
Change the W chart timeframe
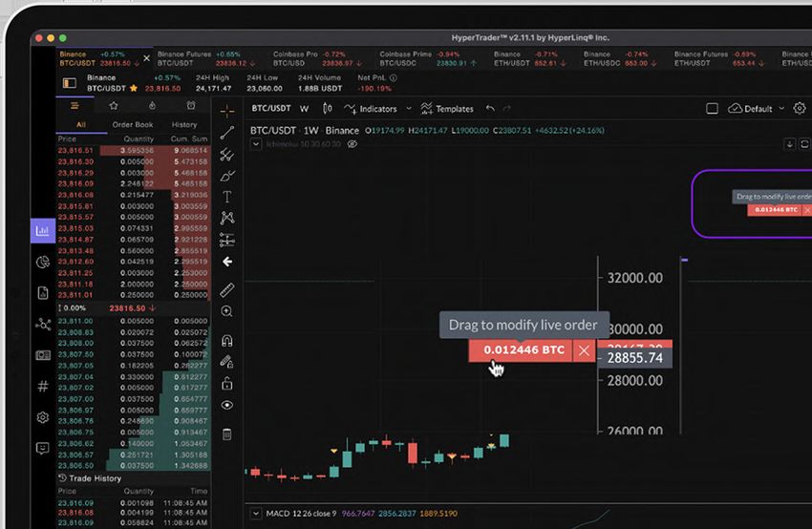[305, 109]
